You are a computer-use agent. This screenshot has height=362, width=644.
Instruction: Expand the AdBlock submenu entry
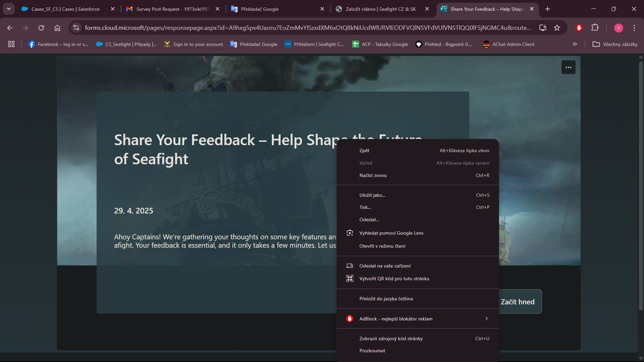[x=418, y=319]
